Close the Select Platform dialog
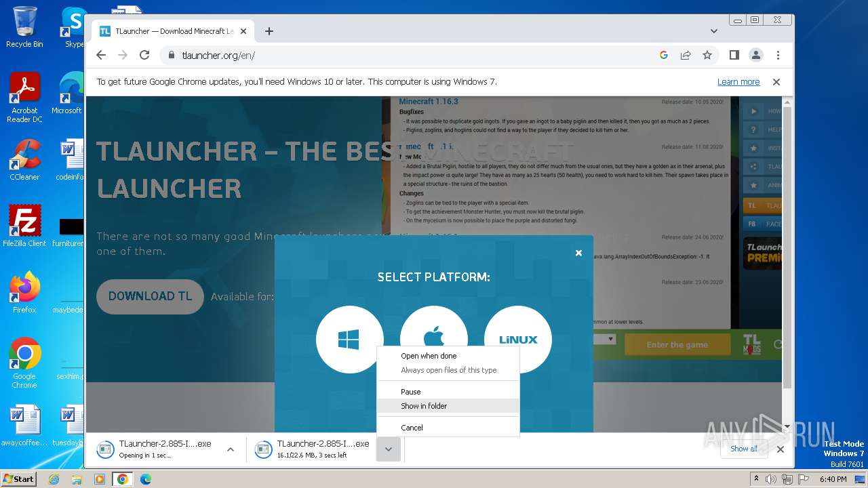 point(578,253)
